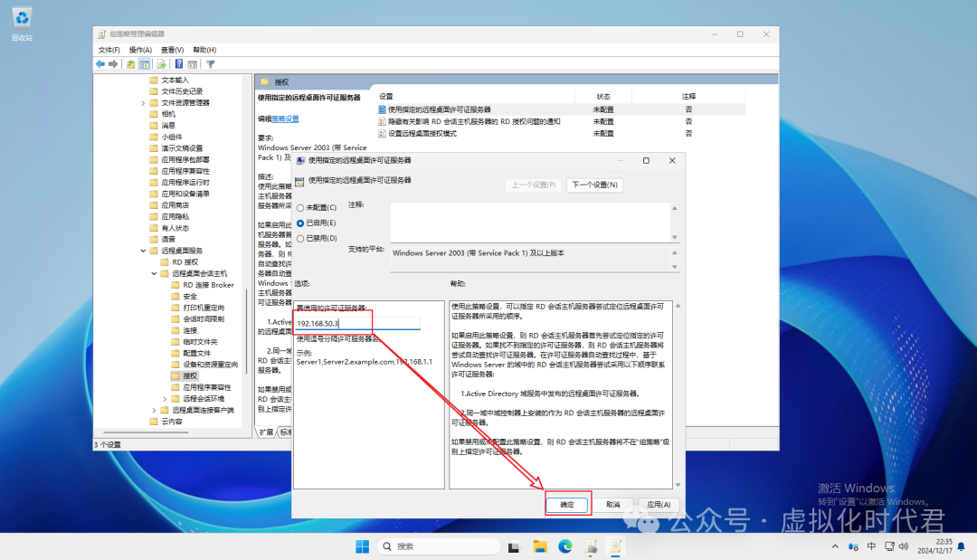977x560 pixels.
Task: Click the Forward arrow in the toolbar
Action: coord(114,64)
